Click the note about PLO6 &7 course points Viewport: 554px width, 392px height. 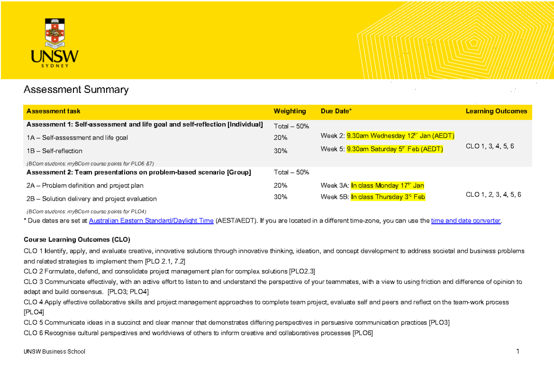(x=90, y=163)
